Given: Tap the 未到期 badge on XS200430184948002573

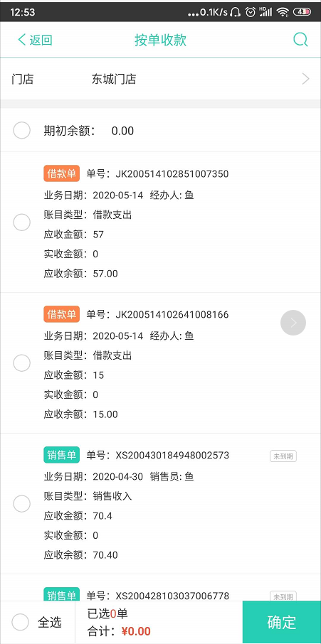Looking at the screenshot, I should (x=283, y=456).
